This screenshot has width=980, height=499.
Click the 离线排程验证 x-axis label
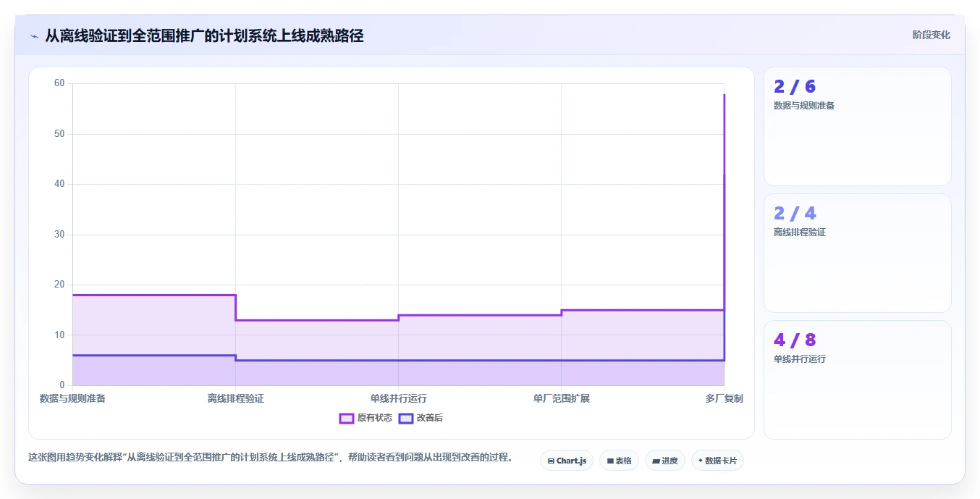pyautogui.click(x=236, y=398)
